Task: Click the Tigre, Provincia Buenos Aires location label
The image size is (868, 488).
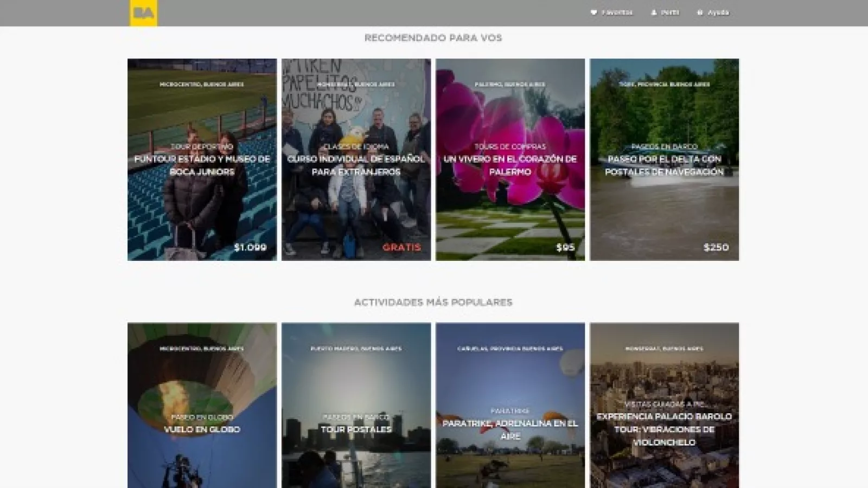Action: [664, 85]
